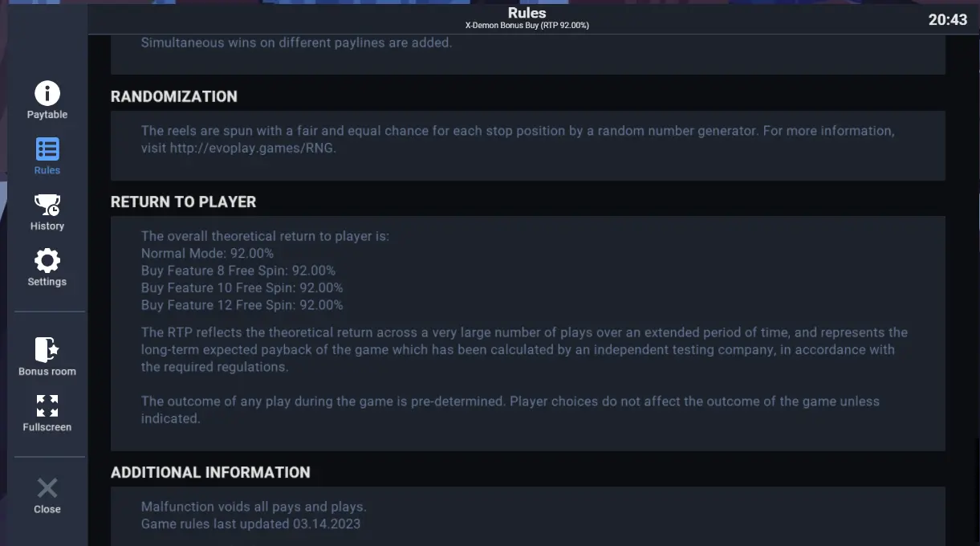Click the Settings text label

(47, 282)
